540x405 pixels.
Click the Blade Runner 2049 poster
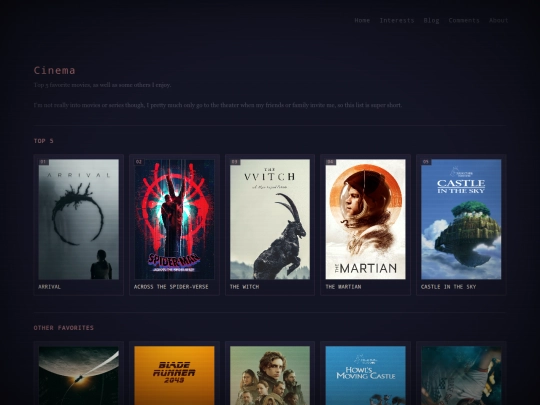coord(174,375)
